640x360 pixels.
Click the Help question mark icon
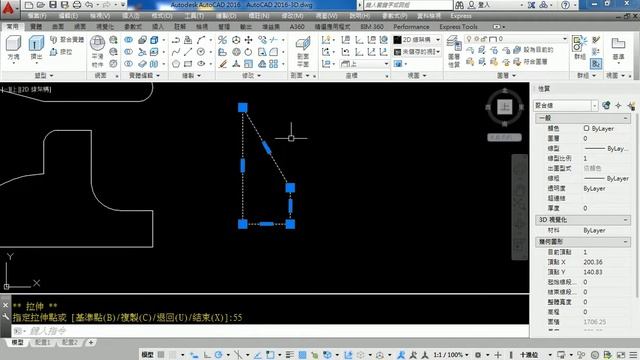[565, 5]
